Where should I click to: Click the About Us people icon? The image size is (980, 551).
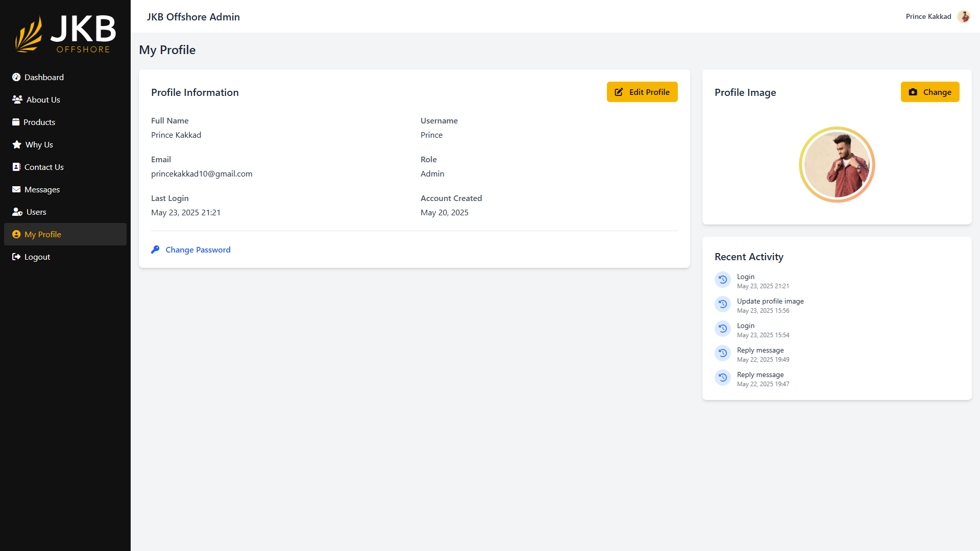[17, 99]
